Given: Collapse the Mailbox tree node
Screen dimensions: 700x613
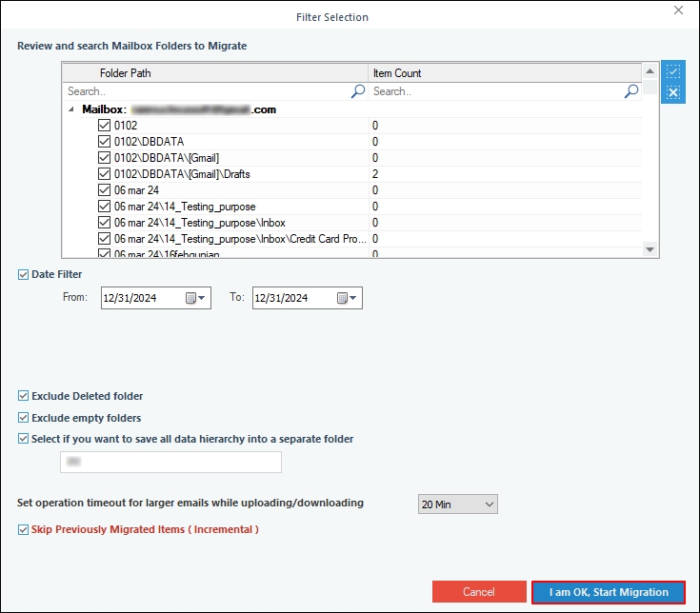Looking at the screenshot, I should tap(71, 109).
